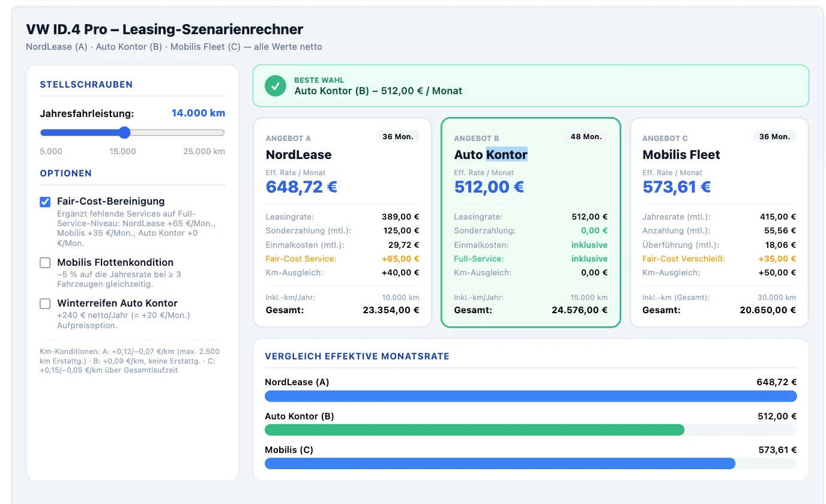Click the Km-Ausgleich +50,00 € value in Mobilis card
Viewport: 826px width, 504px height.
[777, 273]
